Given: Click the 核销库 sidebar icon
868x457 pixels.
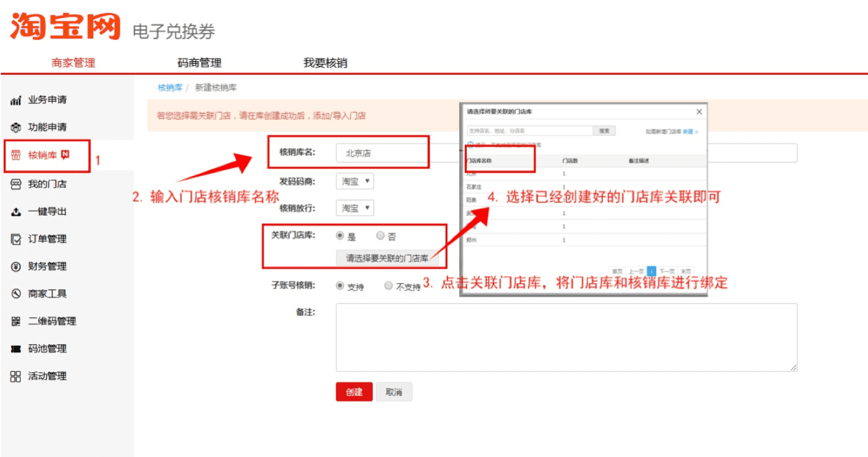Looking at the screenshot, I should coord(16,156).
